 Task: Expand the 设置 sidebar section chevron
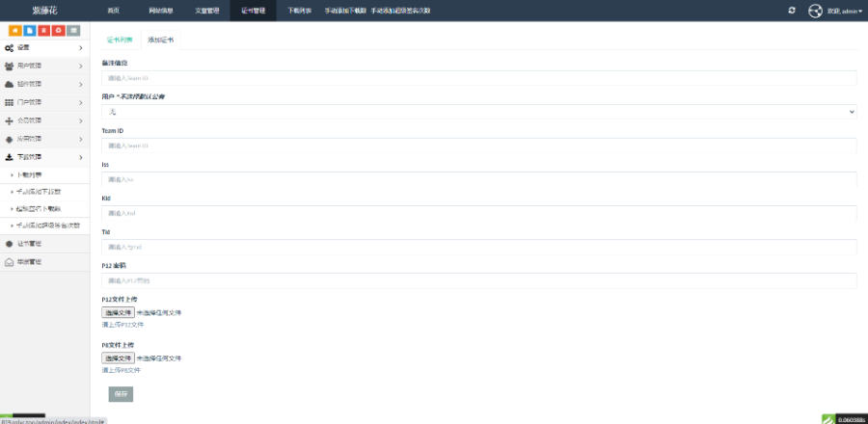tap(80, 47)
